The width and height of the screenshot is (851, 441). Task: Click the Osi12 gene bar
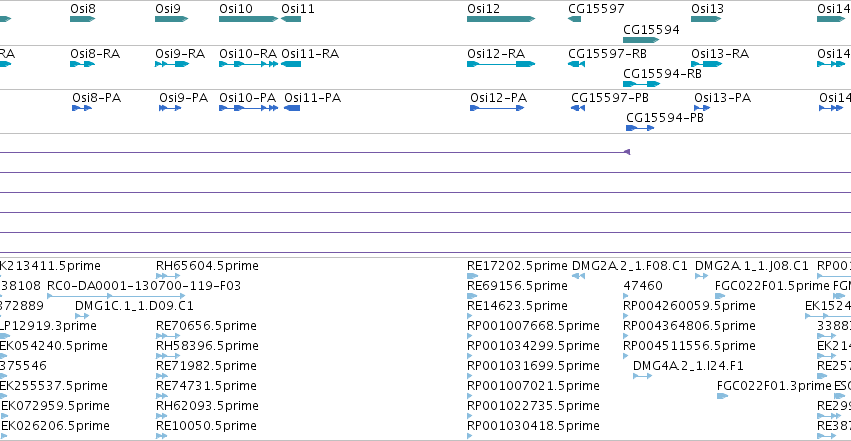(501, 19)
